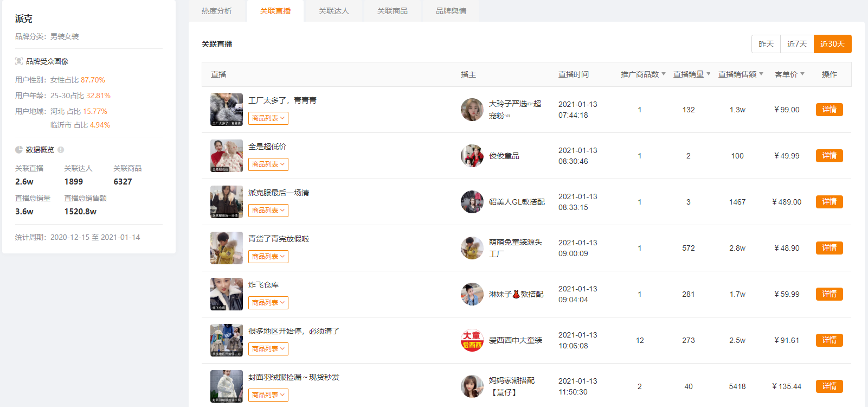Select the 近30天 time range
Image resolution: width=868 pixels, height=407 pixels.
pos(832,44)
